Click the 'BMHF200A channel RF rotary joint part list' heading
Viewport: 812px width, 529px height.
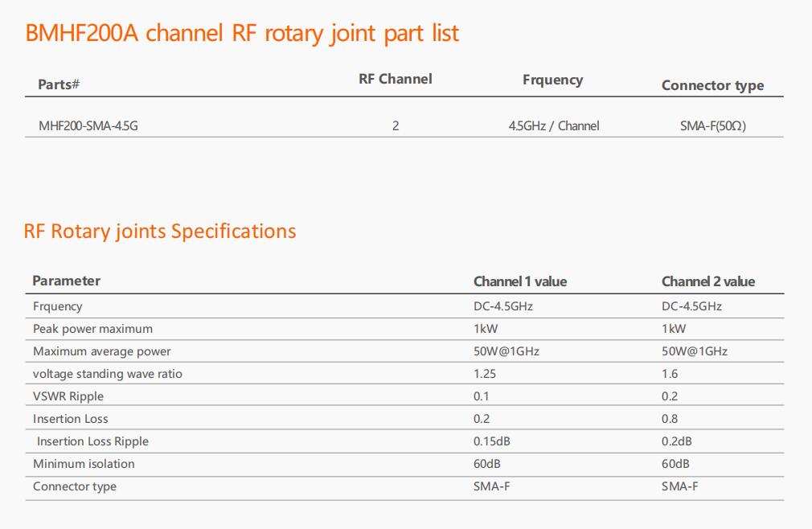tap(242, 34)
